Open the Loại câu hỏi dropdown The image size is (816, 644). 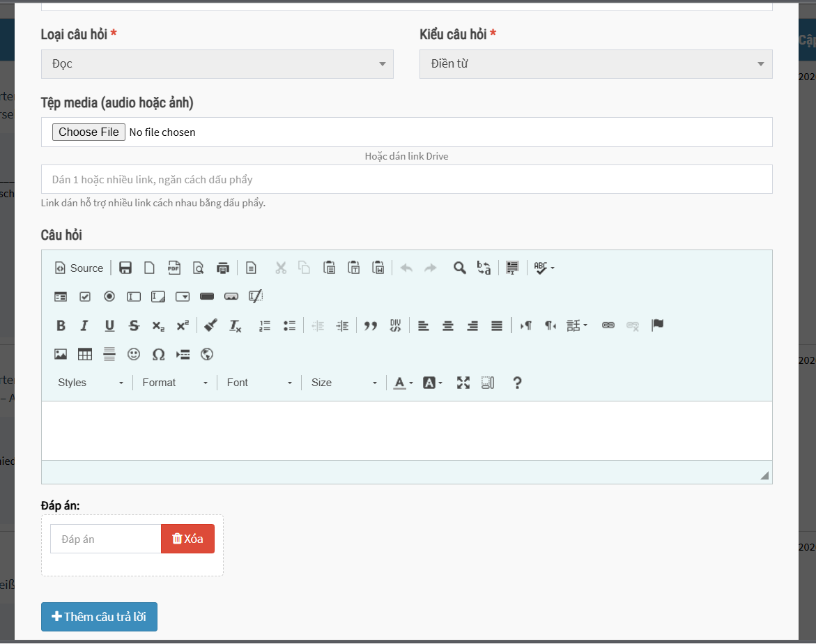click(x=217, y=64)
